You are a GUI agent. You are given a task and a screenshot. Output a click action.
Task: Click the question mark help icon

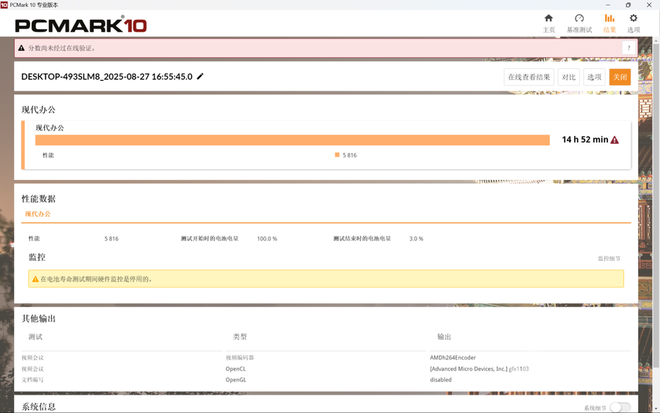coord(629,47)
